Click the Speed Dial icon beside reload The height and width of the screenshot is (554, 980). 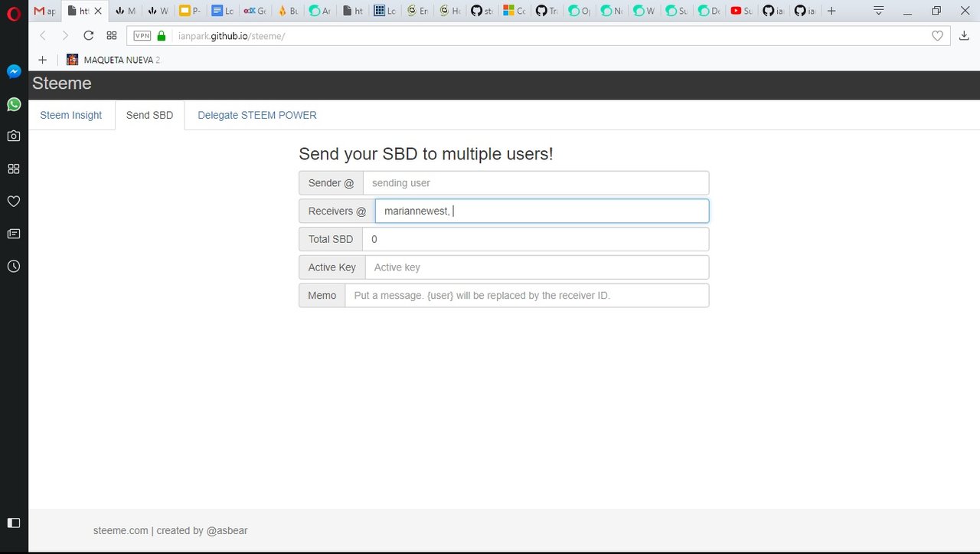click(x=112, y=35)
